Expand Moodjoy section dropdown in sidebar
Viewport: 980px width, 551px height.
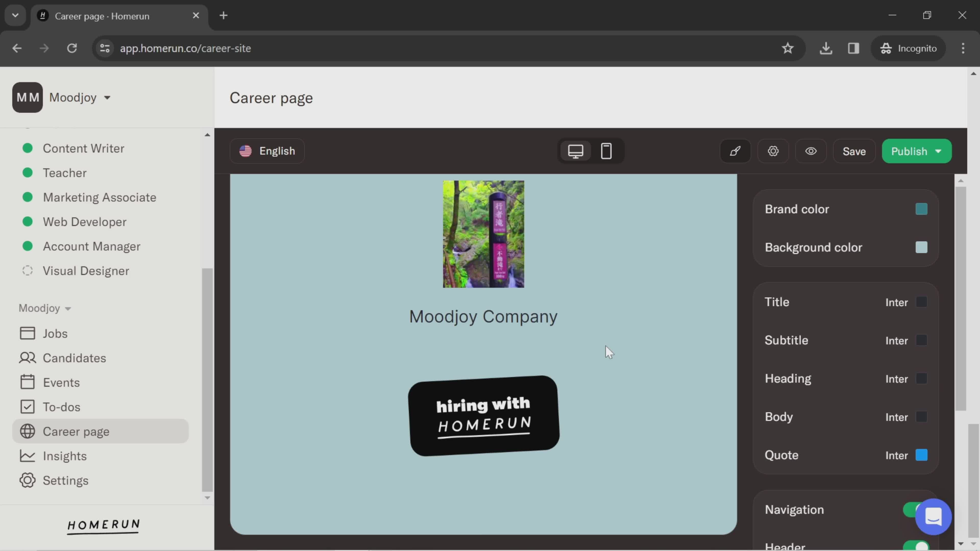pos(68,308)
